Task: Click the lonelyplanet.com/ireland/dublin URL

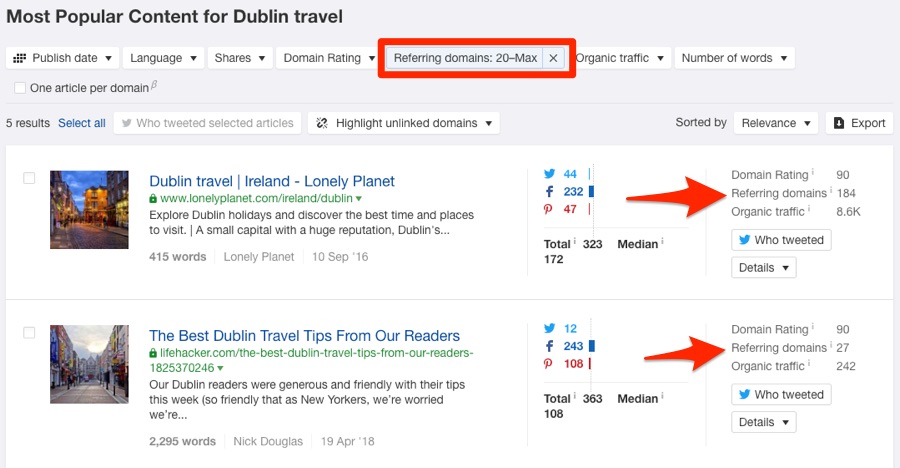Action: (x=256, y=198)
